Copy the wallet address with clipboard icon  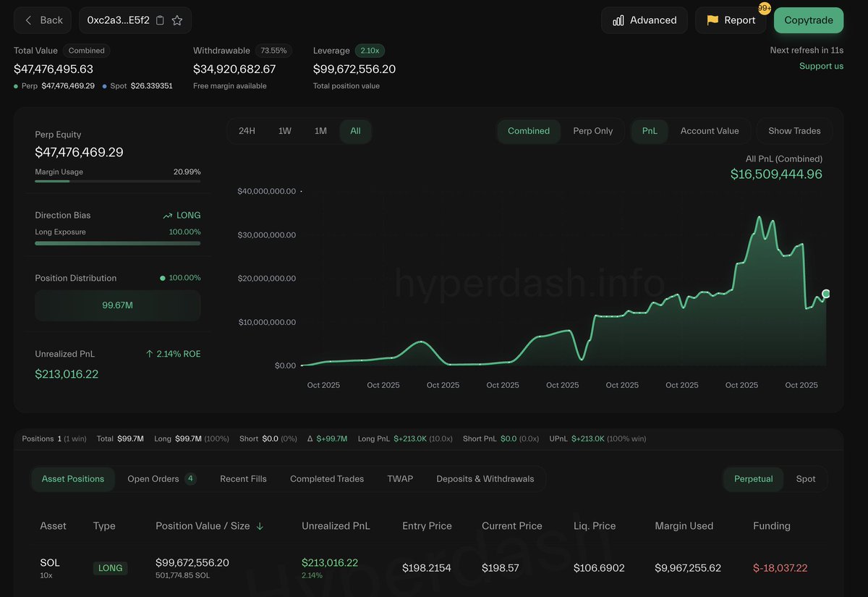click(x=161, y=20)
